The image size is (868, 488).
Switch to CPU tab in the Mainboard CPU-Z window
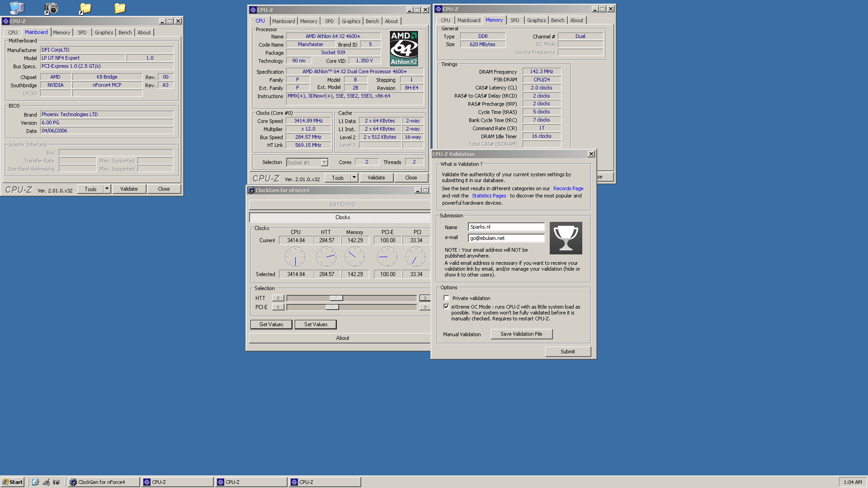coord(13,33)
